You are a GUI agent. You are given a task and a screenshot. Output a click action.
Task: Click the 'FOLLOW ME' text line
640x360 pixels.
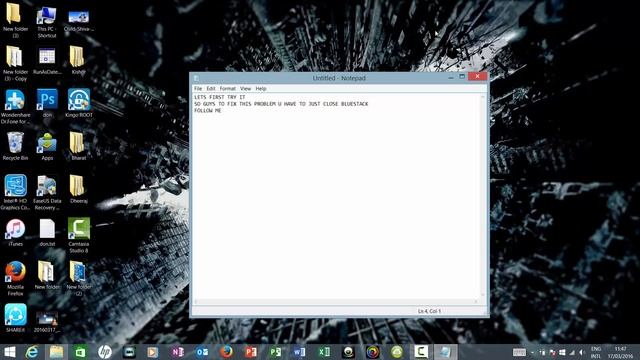pyautogui.click(x=208, y=111)
